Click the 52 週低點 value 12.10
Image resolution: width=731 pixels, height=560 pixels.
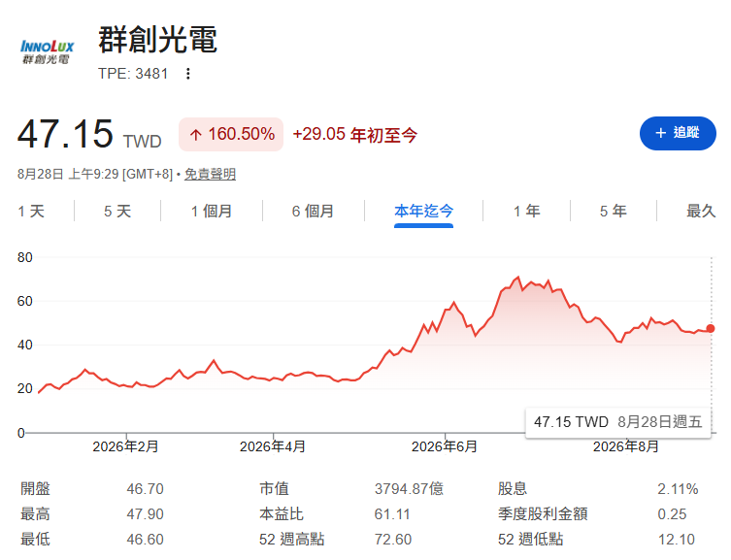tap(677, 539)
